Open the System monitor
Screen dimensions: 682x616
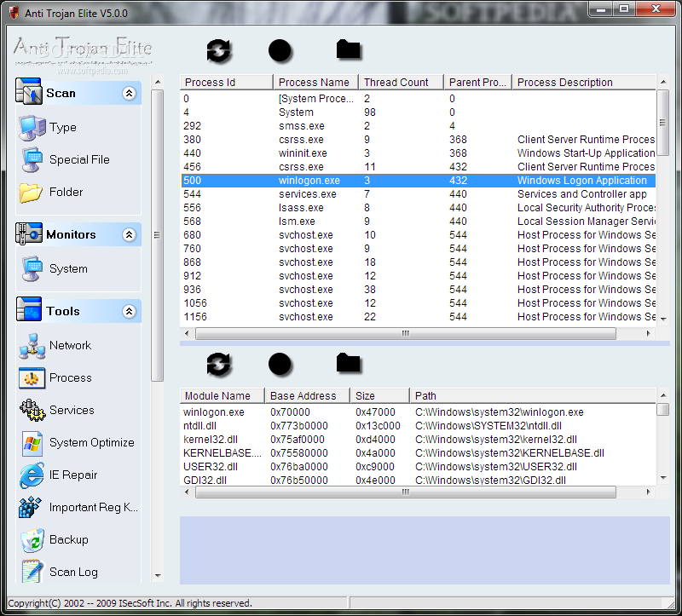pos(66,267)
